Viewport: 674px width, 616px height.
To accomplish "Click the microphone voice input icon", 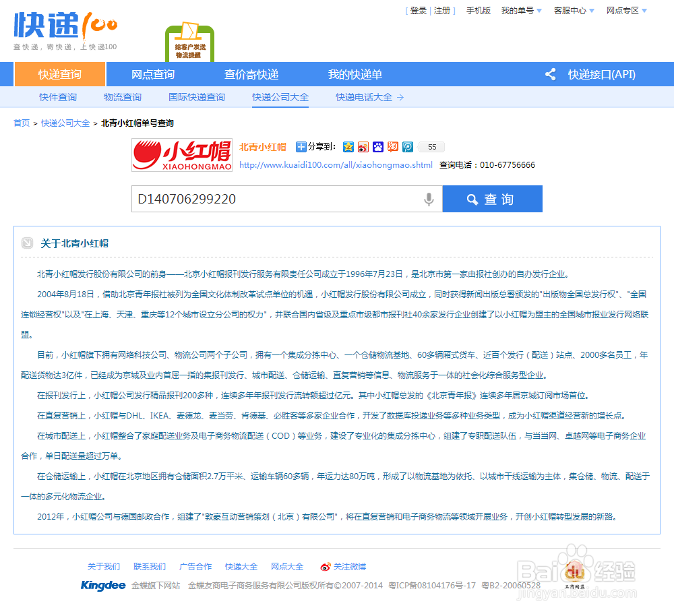I will click(429, 199).
